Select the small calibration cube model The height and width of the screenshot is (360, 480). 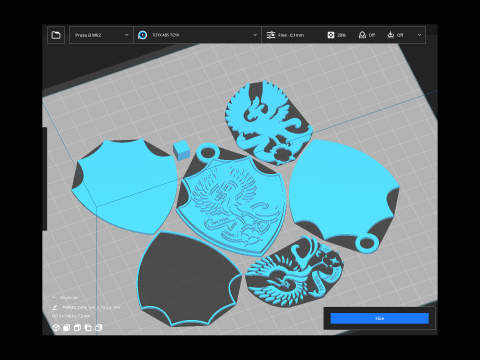[x=181, y=150]
